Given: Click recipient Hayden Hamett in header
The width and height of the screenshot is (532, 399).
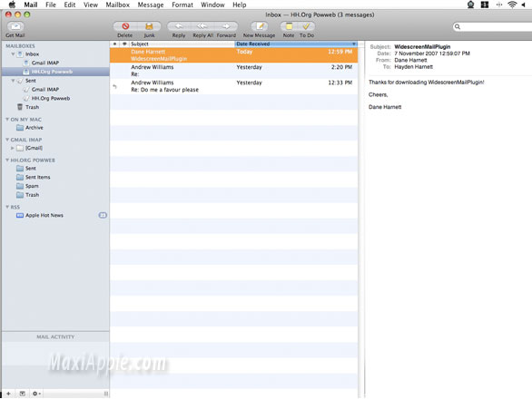Looking at the screenshot, I should point(414,67).
